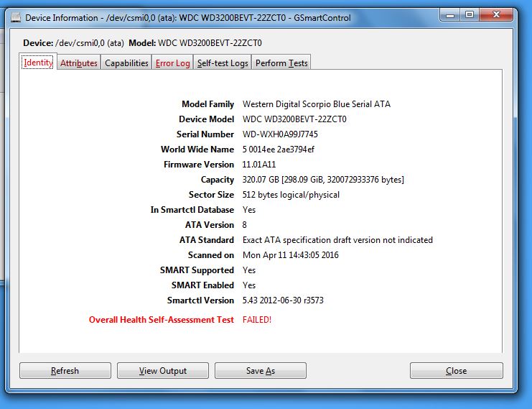This screenshot has width=532, height=409.
Task: Open the Self-test Logs tab
Action: coord(223,63)
